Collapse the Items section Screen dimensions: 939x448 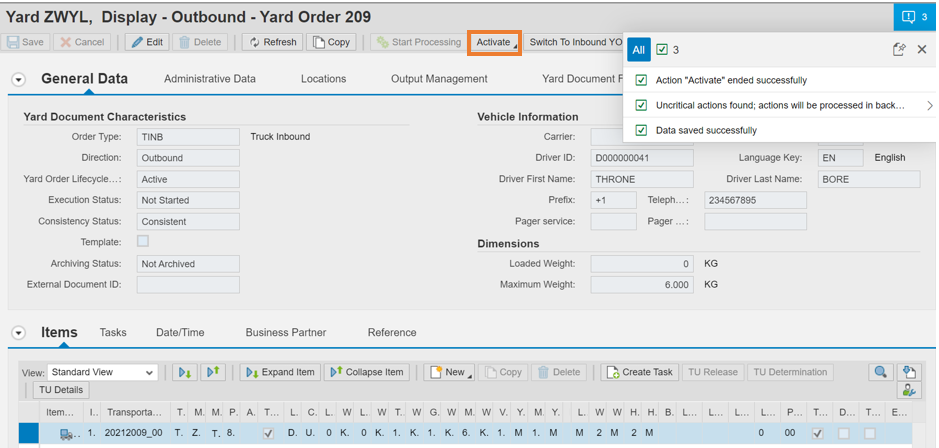(19, 333)
